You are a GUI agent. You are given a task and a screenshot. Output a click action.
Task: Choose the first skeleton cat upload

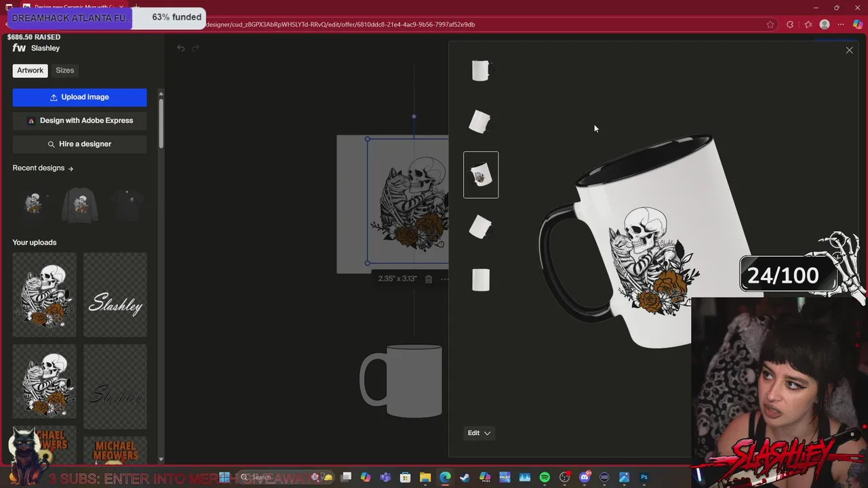point(45,295)
